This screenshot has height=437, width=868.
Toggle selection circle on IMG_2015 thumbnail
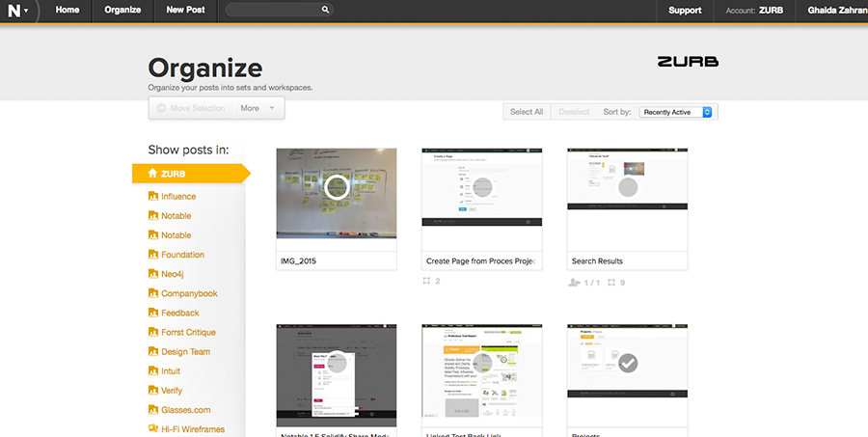[337, 187]
